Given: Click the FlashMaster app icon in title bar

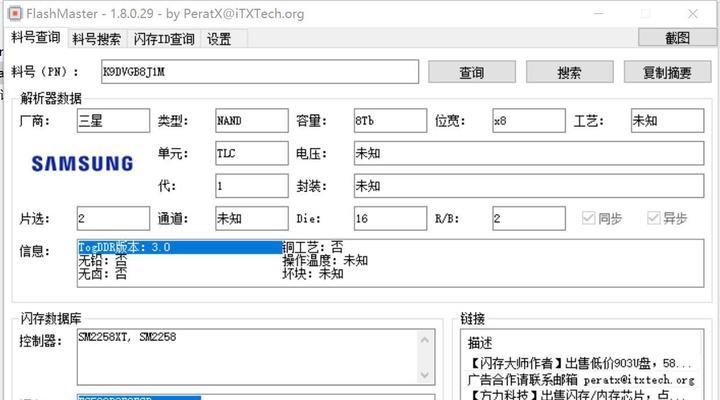Looking at the screenshot, I should 15,13.
